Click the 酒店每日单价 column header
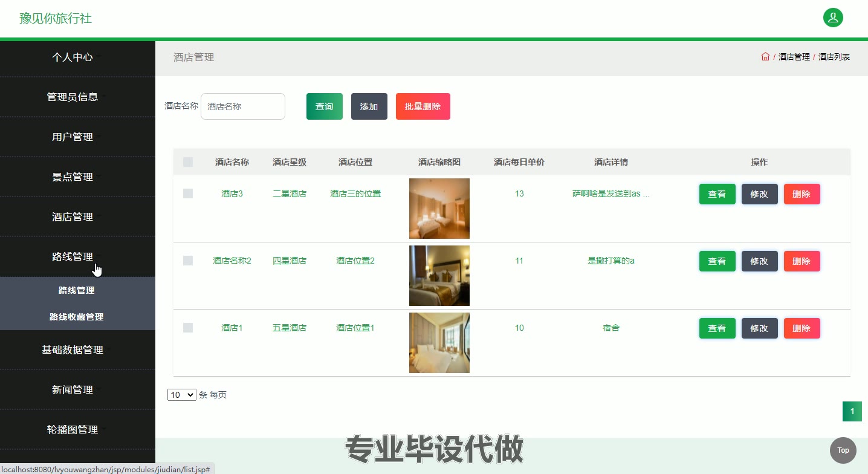This screenshot has width=868, height=474. click(x=519, y=162)
